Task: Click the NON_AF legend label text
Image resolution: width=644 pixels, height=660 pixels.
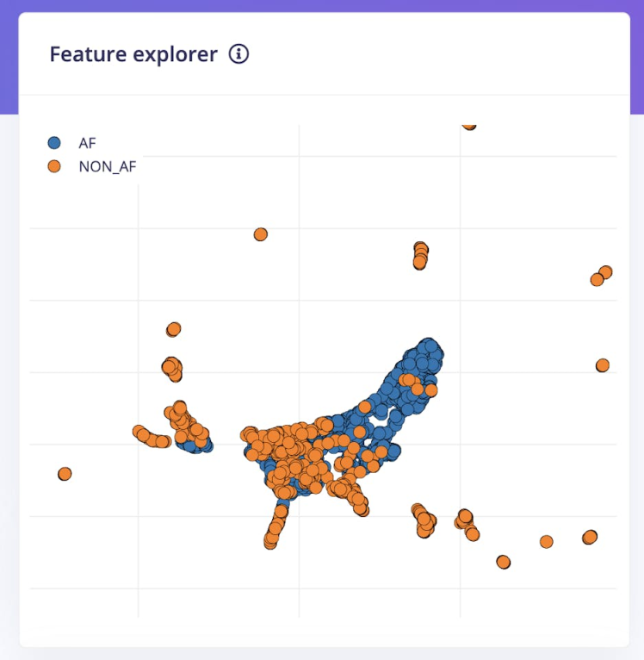Action: point(107,166)
